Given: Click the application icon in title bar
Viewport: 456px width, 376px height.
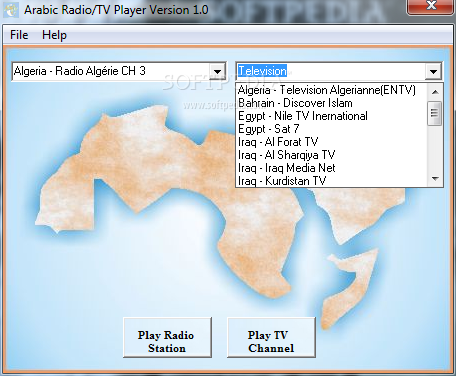Looking at the screenshot, I should pos(11,10).
